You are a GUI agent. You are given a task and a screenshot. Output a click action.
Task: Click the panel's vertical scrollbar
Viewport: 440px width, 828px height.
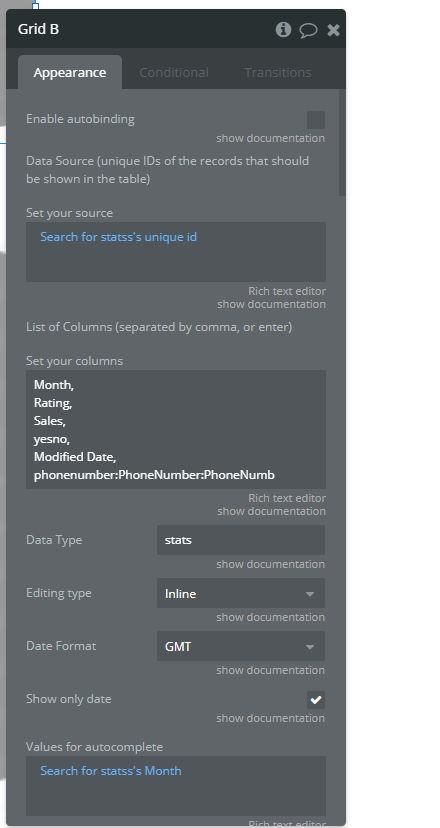click(x=342, y=143)
